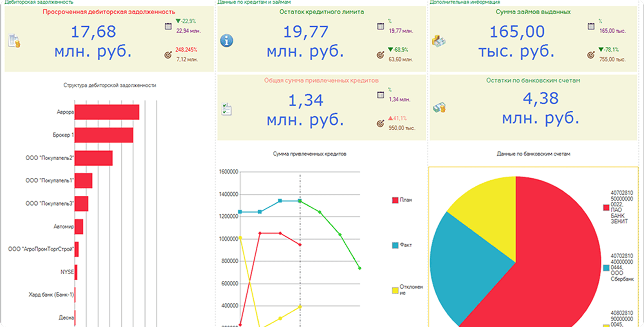Select the 1000000 axis value
Viewport: 644px width, 327px height.
(228, 239)
